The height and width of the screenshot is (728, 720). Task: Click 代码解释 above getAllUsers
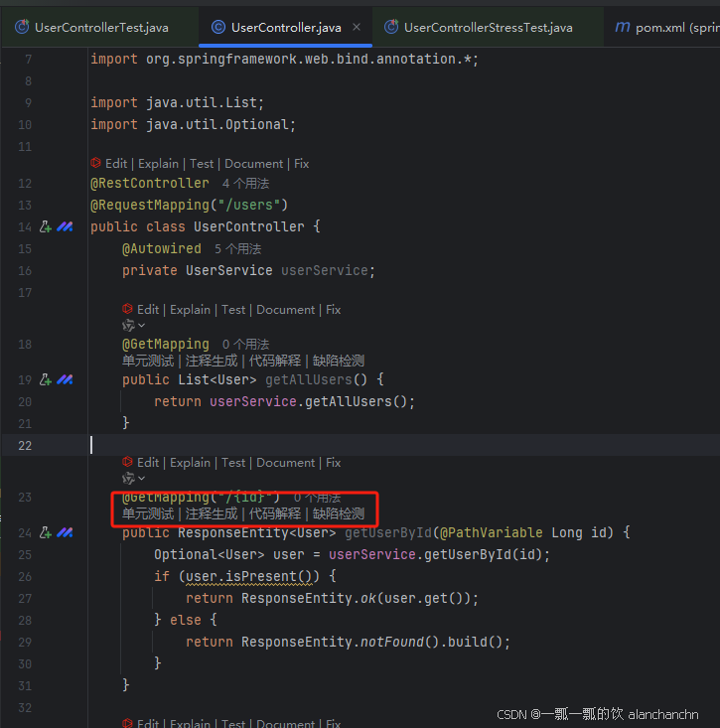[x=275, y=362]
